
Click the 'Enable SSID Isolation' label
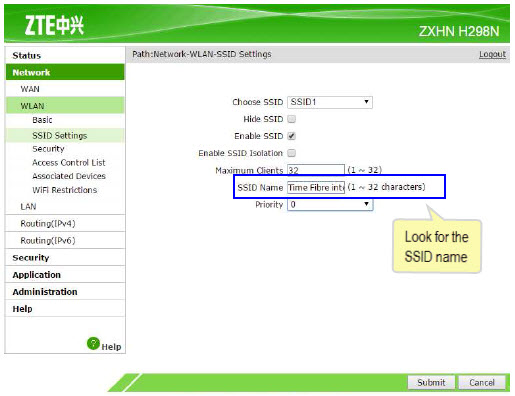coord(240,153)
